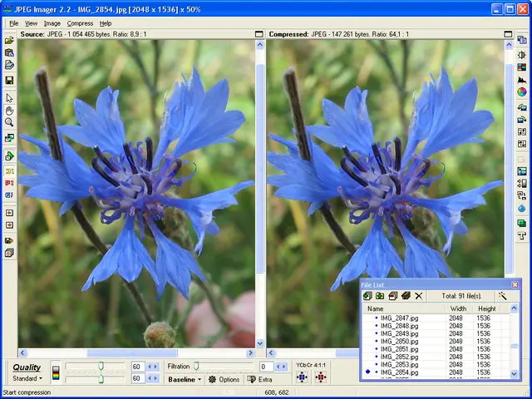Open the Baseline mode dropdown
Screen dimensions: 532x399
[x=185, y=379]
